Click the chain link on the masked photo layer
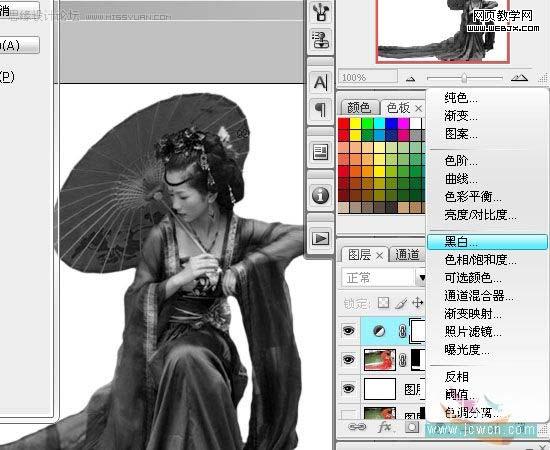Image resolution: width=550 pixels, height=450 pixels. pyautogui.click(x=403, y=360)
